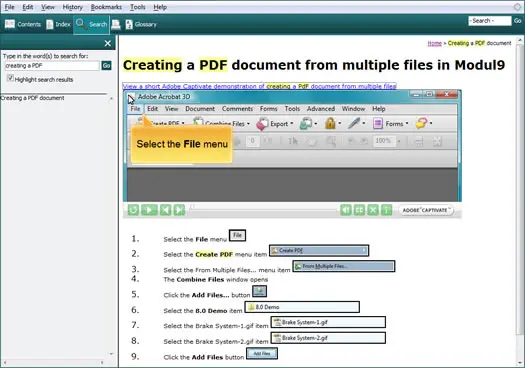
Task: Click File menu inside Adobe Acrobat 3D
Action: [135, 109]
